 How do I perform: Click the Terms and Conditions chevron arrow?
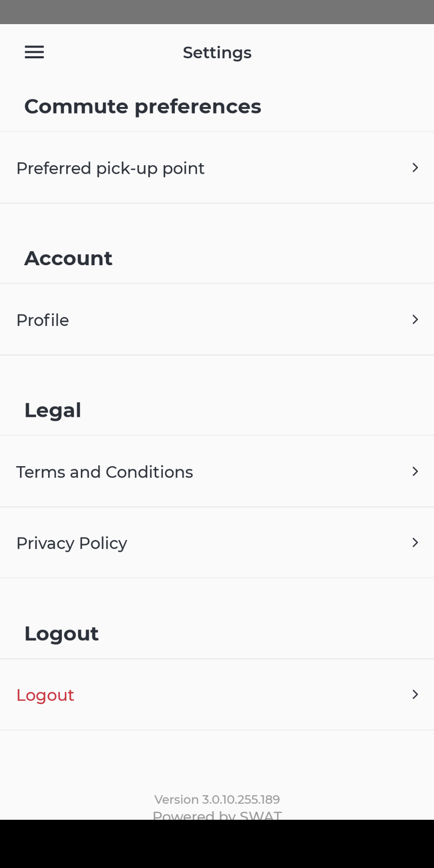click(x=415, y=471)
